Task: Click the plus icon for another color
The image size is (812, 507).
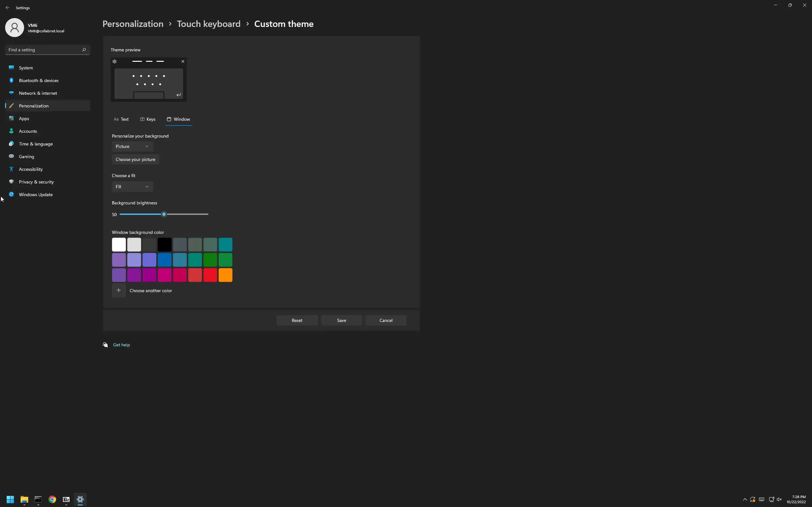Action: [119, 290]
